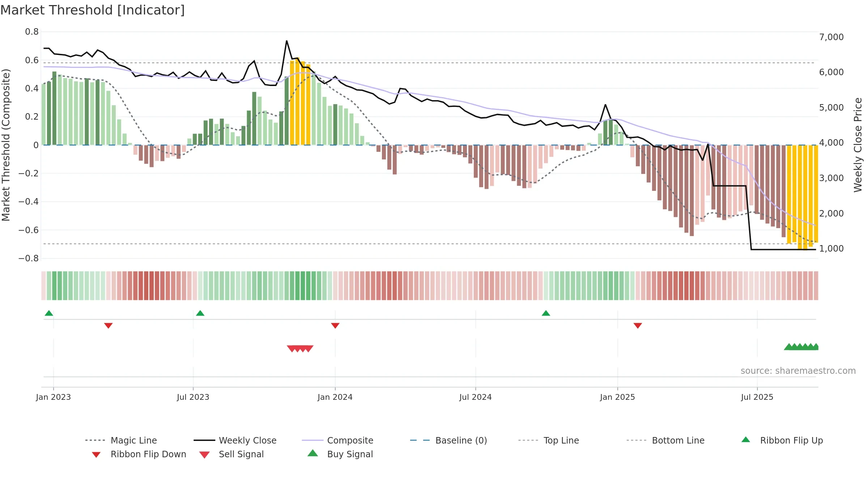
Task: Click the last yellow composite bar in 2025
Action: (x=816, y=194)
